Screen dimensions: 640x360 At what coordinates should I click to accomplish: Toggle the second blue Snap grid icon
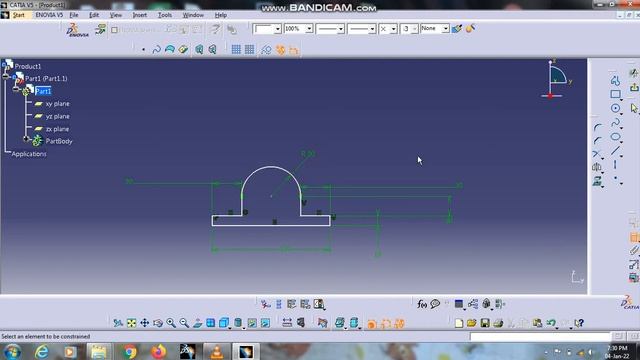[249, 50]
